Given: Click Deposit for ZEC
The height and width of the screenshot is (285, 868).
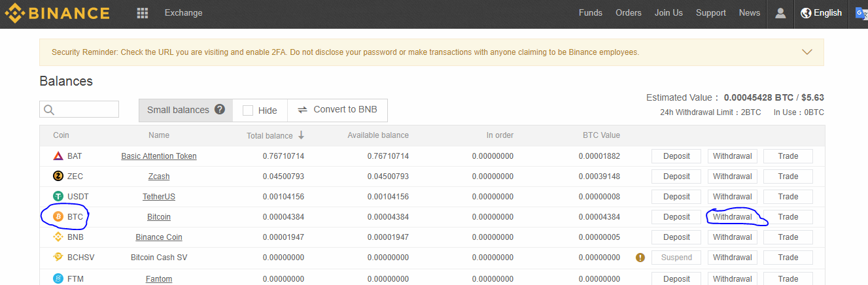Looking at the screenshot, I should [676, 176].
